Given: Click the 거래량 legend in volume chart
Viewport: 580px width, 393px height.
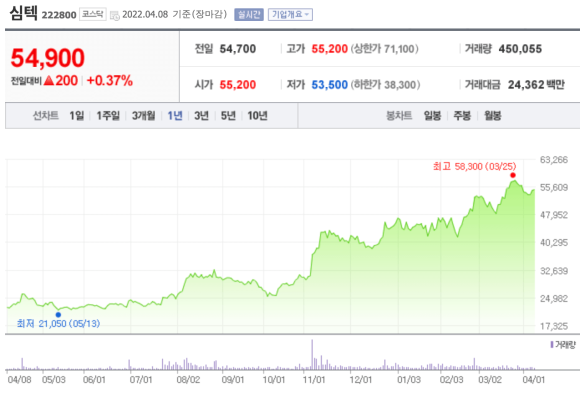Looking at the screenshot, I should 563,345.
